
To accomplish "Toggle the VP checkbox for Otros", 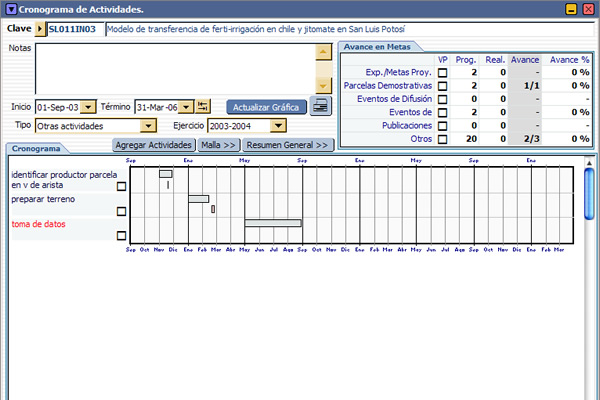I will coord(443,139).
